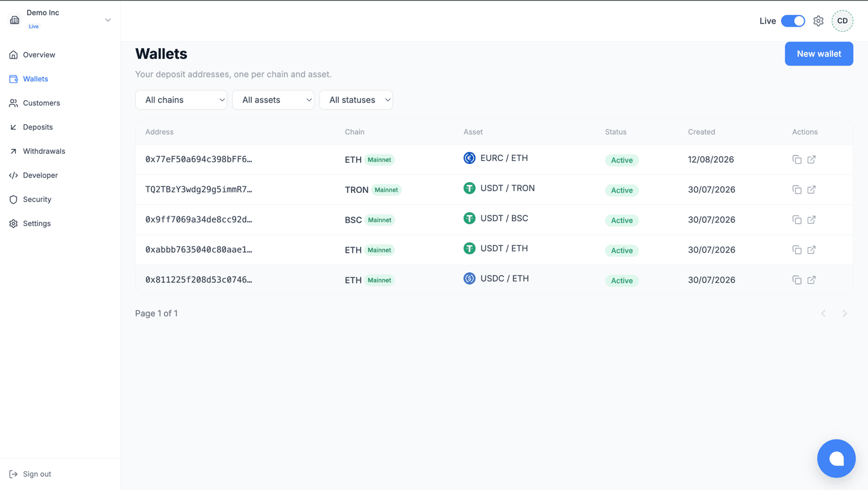Copy the TQ2TBzY3wdg29g5immR7 TRON address
This screenshot has height=490, width=868.
pos(797,190)
